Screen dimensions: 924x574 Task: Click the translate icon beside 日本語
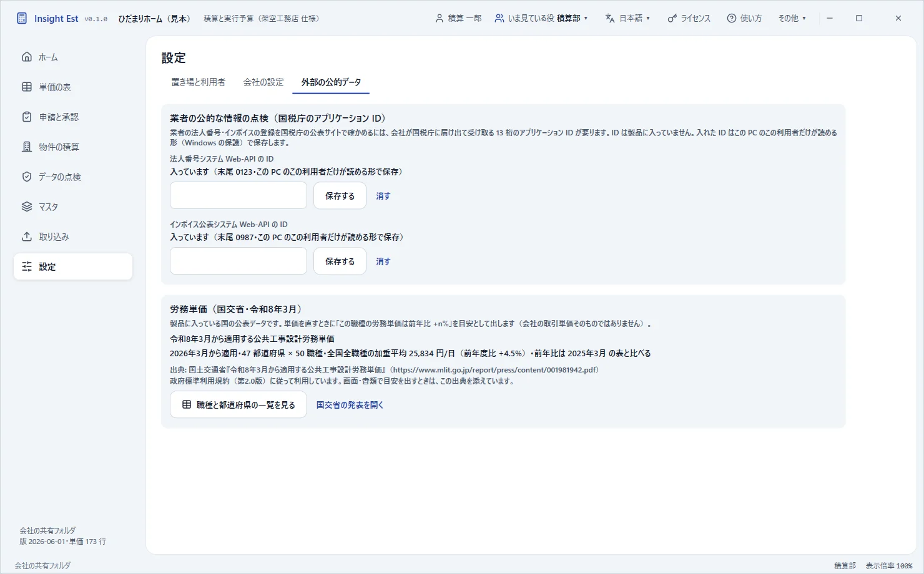610,18
